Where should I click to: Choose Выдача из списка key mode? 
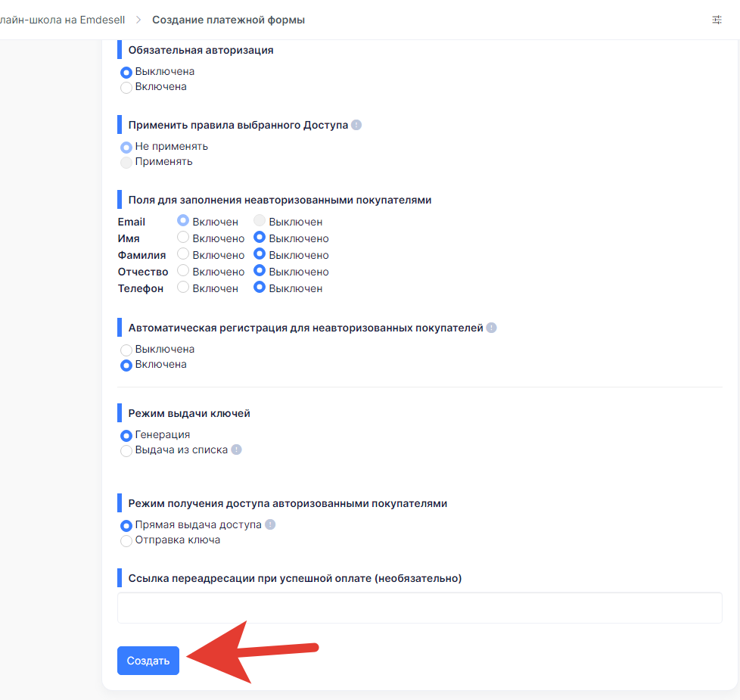pos(126,450)
